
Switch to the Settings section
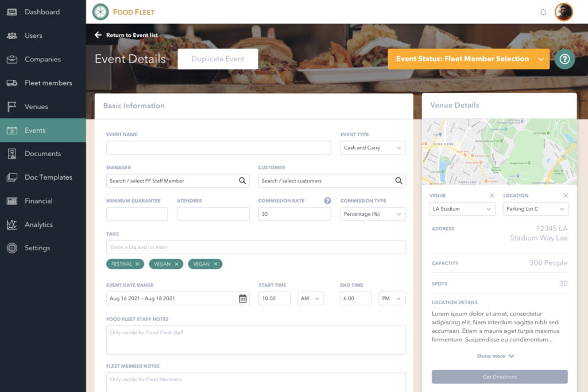pyautogui.click(x=12, y=248)
